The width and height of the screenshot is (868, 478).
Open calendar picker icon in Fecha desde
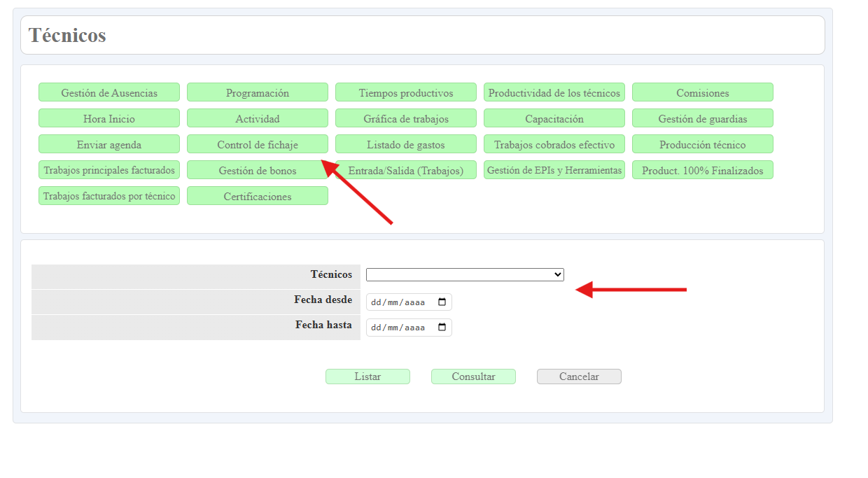point(442,302)
